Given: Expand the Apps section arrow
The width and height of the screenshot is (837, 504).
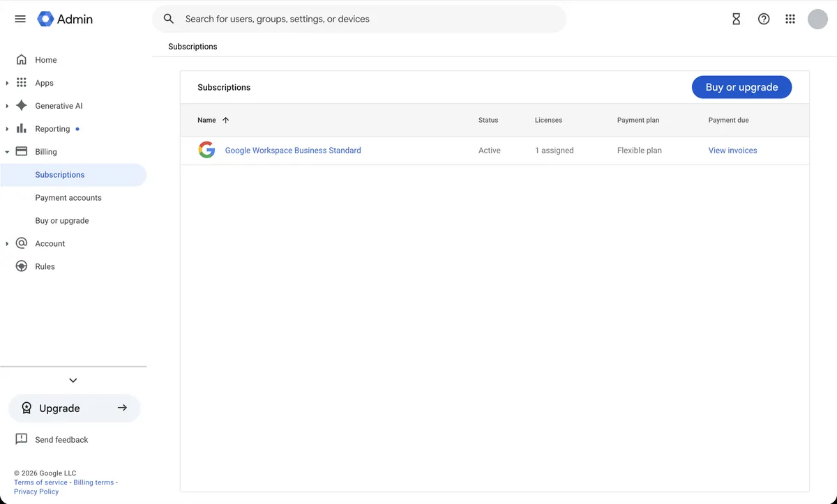Looking at the screenshot, I should (x=7, y=83).
